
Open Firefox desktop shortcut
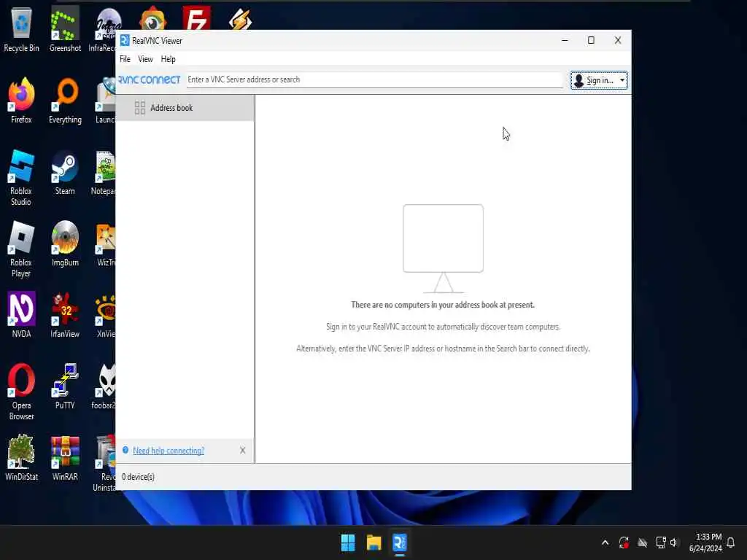(x=21, y=101)
